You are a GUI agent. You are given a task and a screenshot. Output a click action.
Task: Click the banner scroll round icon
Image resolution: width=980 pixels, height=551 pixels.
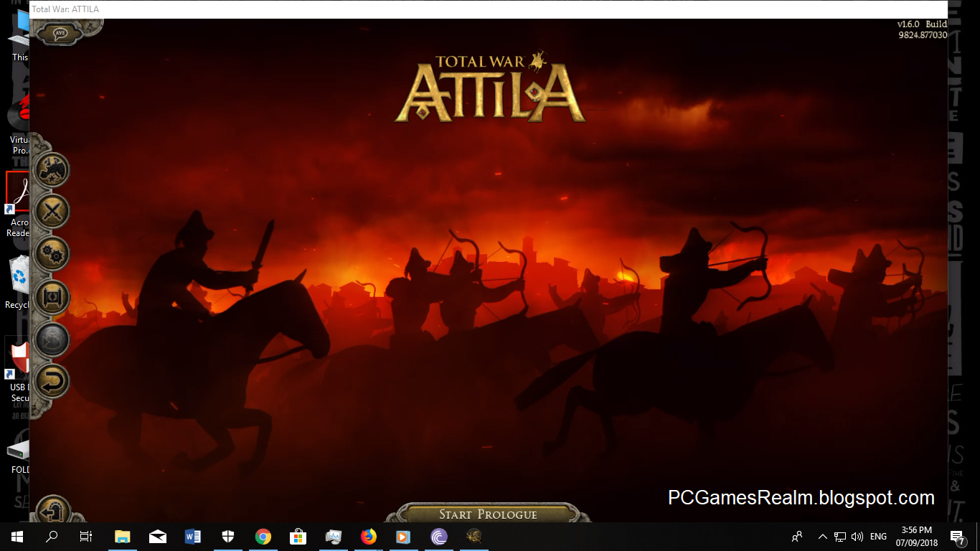pos(52,296)
